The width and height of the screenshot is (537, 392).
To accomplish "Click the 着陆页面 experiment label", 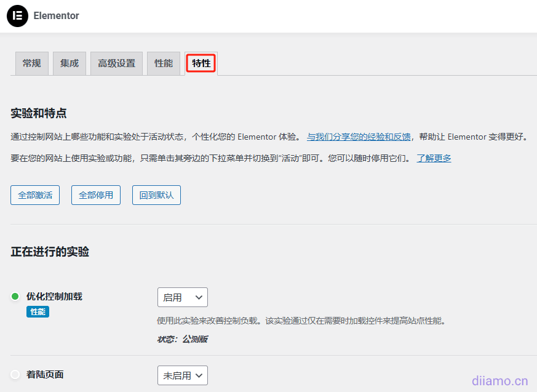I will tap(45, 374).
